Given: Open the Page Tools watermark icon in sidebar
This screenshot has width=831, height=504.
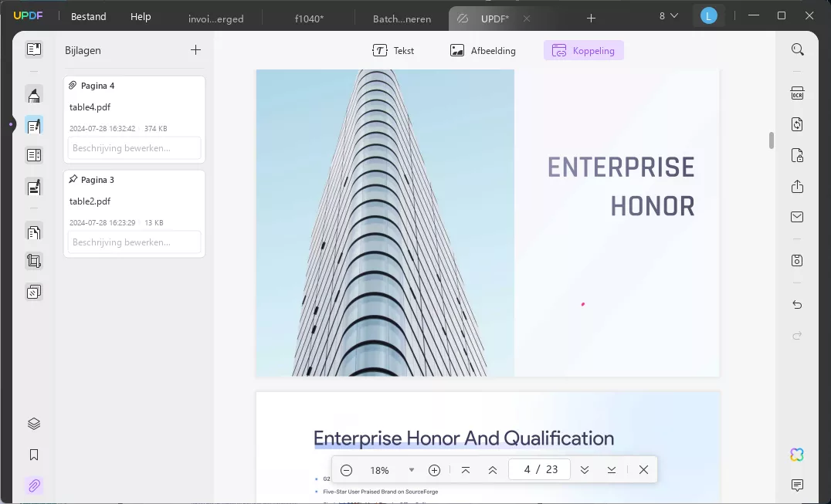Looking at the screenshot, I should pyautogui.click(x=34, y=292).
